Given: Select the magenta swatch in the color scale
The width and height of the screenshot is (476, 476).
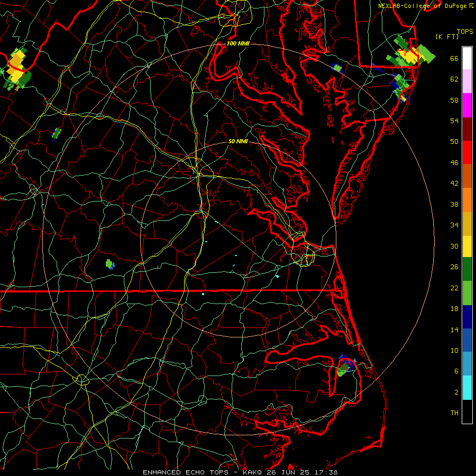Looking at the screenshot, I should tap(467, 105).
